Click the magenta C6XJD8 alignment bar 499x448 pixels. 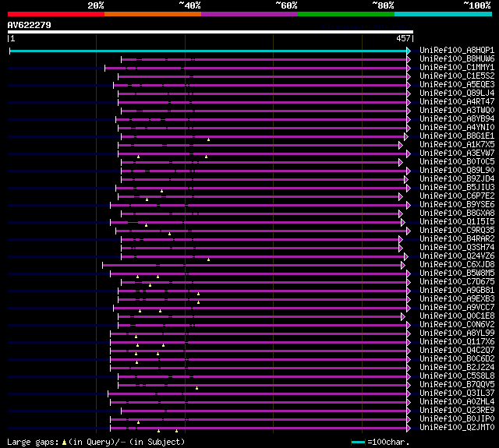253,265
